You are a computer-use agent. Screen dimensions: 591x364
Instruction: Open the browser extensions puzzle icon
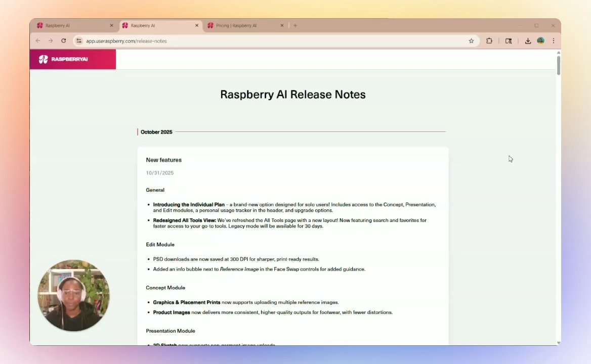[x=489, y=40]
